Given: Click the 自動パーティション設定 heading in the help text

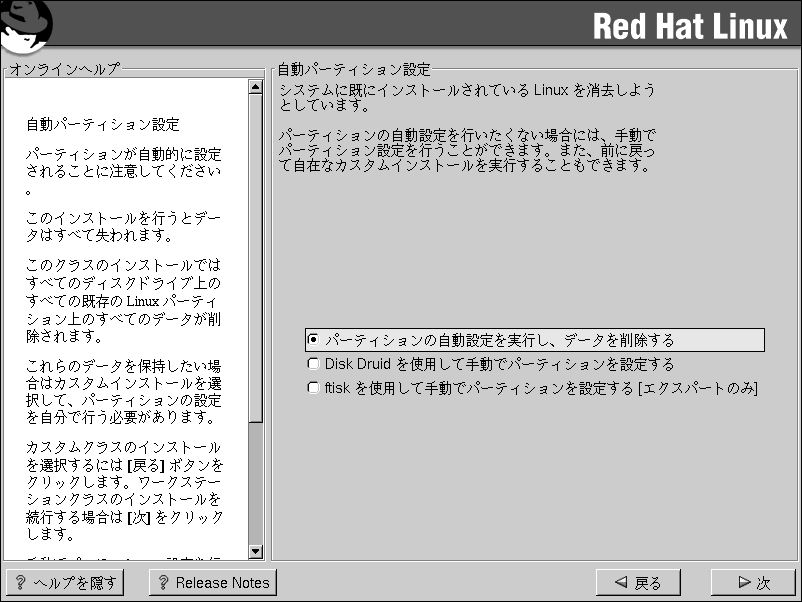Looking at the screenshot, I should tap(103, 125).
